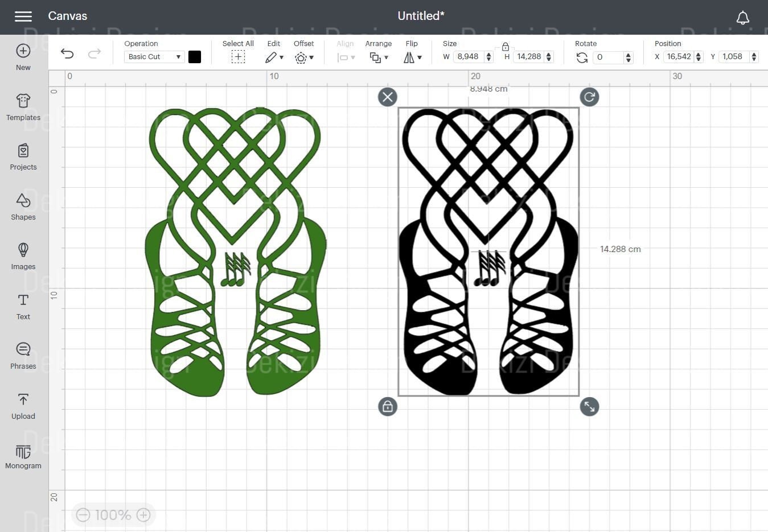Open Upload panel
The height and width of the screenshot is (532, 768).
(x=23, y=406)
